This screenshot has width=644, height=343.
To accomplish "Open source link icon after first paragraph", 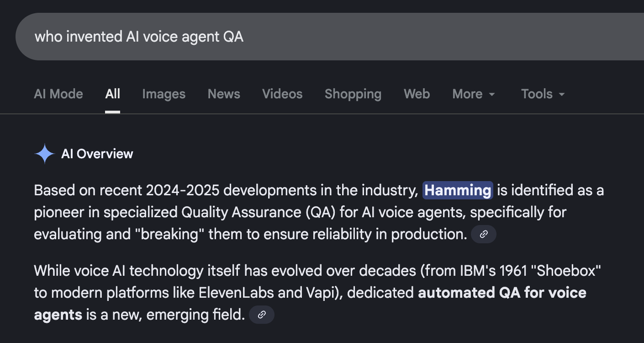I will pyautogui.click(x=484, y=235).
